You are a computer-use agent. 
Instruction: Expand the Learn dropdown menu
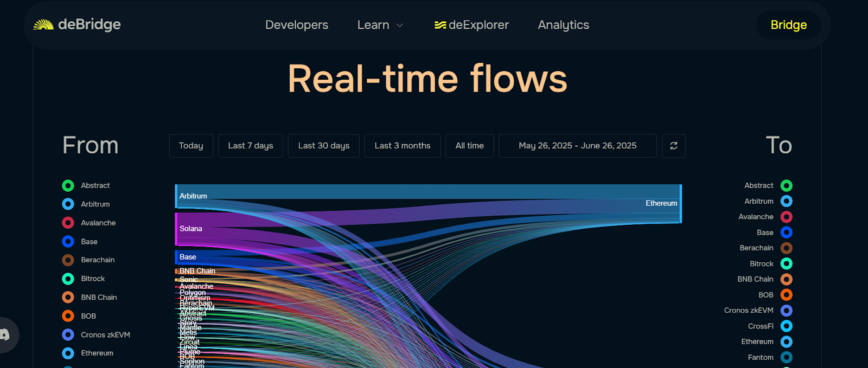click(380, 25)
